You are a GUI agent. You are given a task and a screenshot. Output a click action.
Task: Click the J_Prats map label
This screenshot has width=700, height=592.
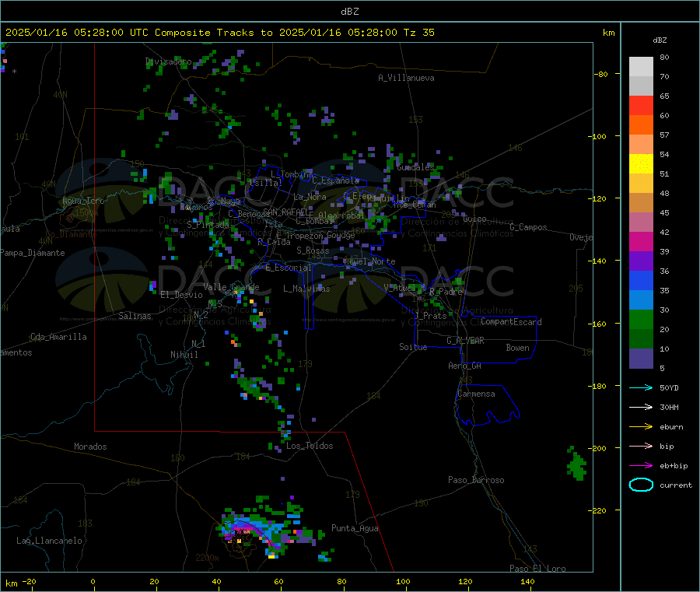pyautogui.click(x=430, y=315)
